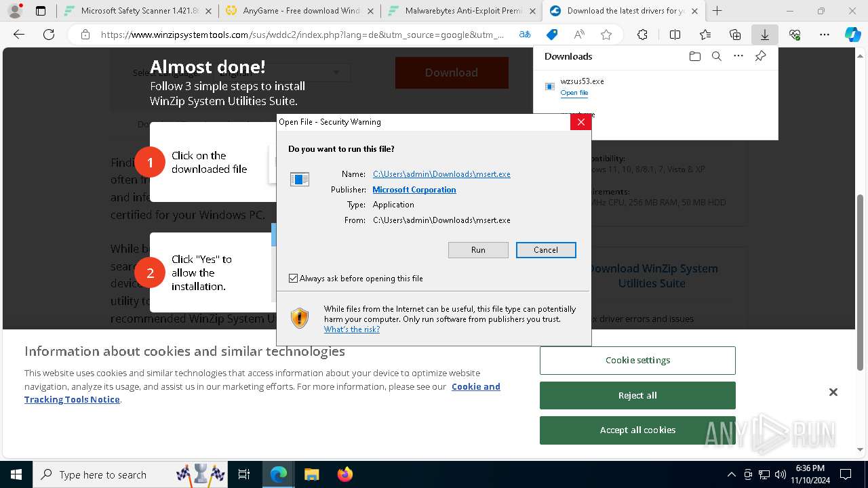Refresh the page with the reload icon
This screenshot has height=488, width=868.
[49, 35]
